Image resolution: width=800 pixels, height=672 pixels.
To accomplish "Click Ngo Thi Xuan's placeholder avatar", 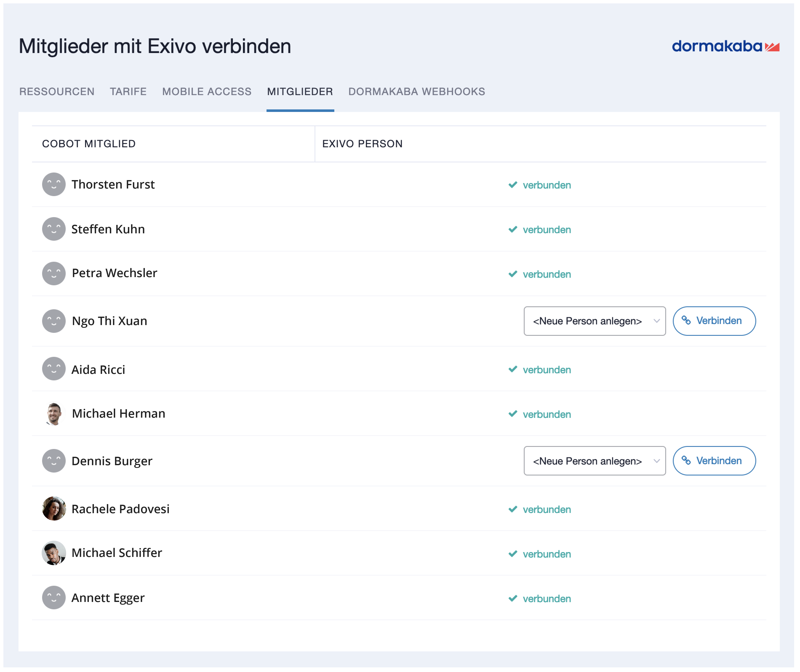I will (x=54, y=321).
